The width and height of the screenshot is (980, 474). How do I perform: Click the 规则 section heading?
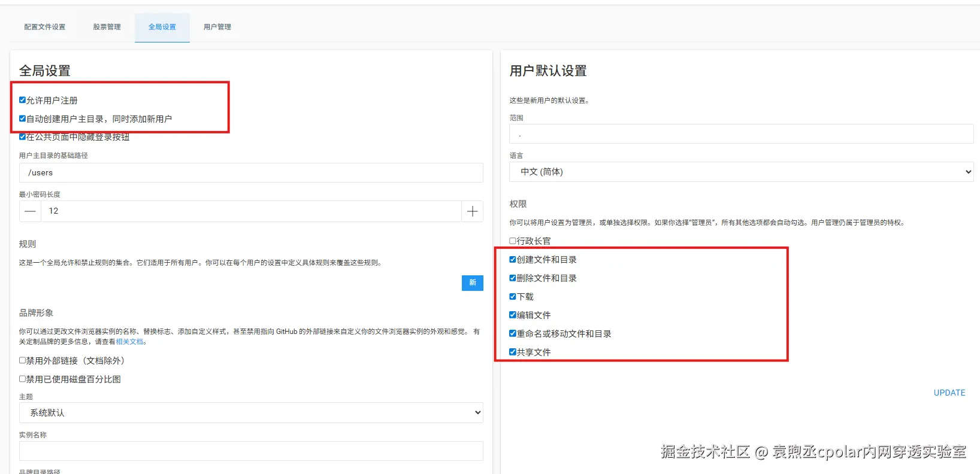click(x=28, y=244)
